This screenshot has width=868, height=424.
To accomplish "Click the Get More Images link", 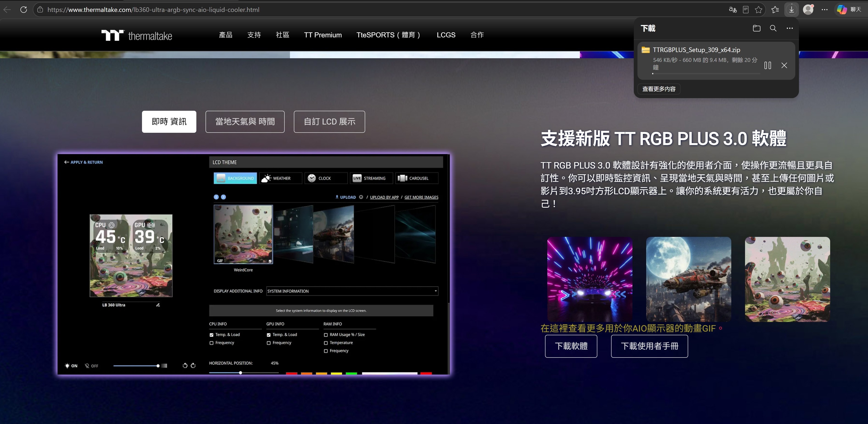I will (x=421, y=197).
